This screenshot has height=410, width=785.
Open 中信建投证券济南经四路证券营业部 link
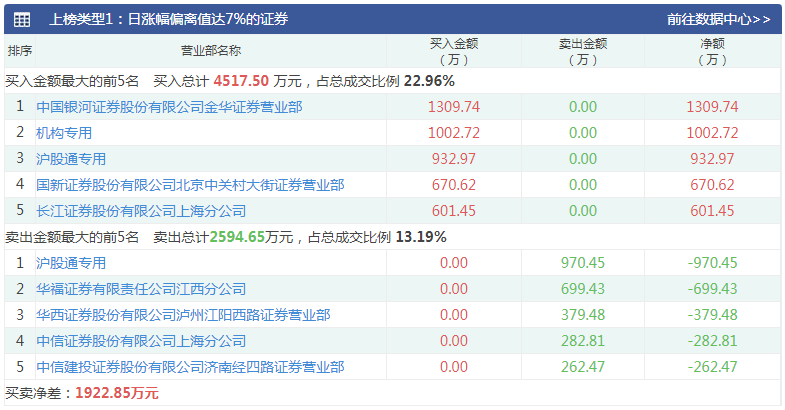click(x=190, y=366)
